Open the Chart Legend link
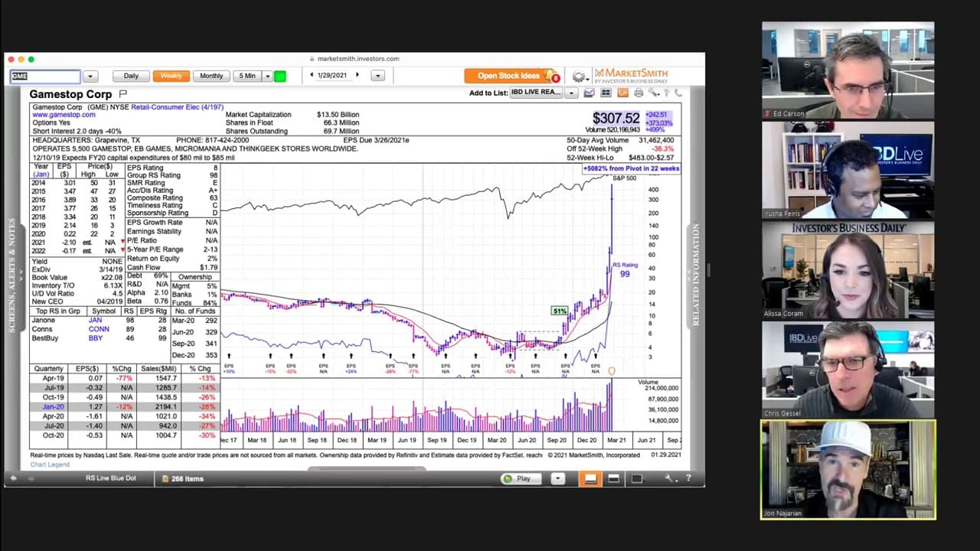Viewport: 980px width, 551px height. [x=50, y=465]
